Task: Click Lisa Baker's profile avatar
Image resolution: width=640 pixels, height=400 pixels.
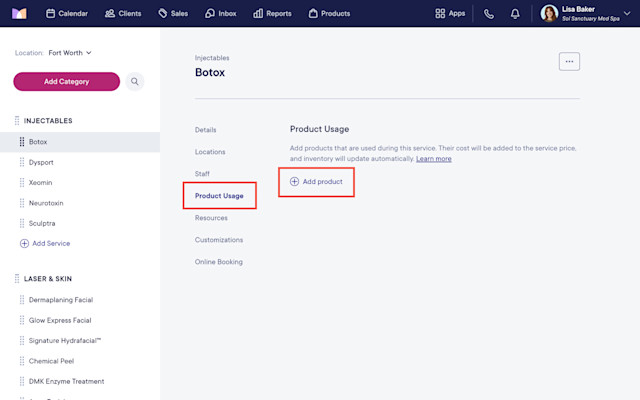Action: 549,13
